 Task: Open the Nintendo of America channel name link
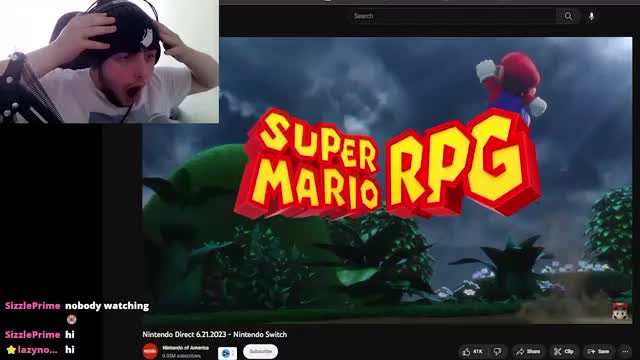[x=185, y=348]
